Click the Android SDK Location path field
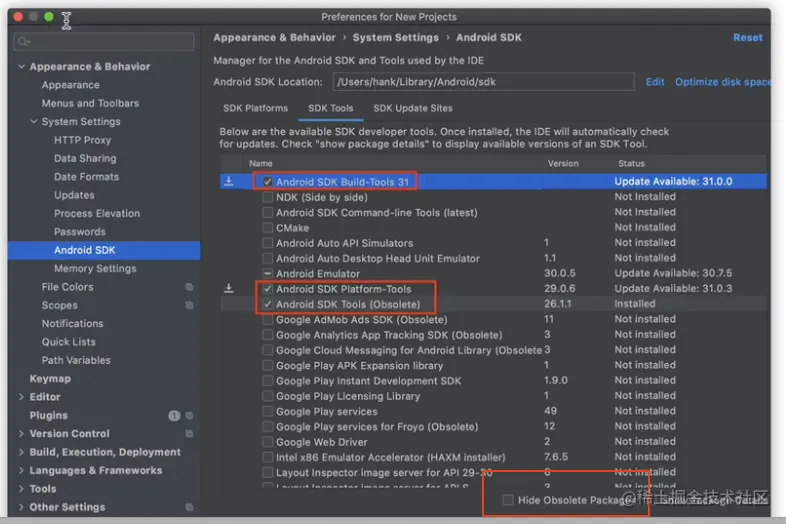The height and width of the screenshot is (524, 786). (x=483, y=82)
